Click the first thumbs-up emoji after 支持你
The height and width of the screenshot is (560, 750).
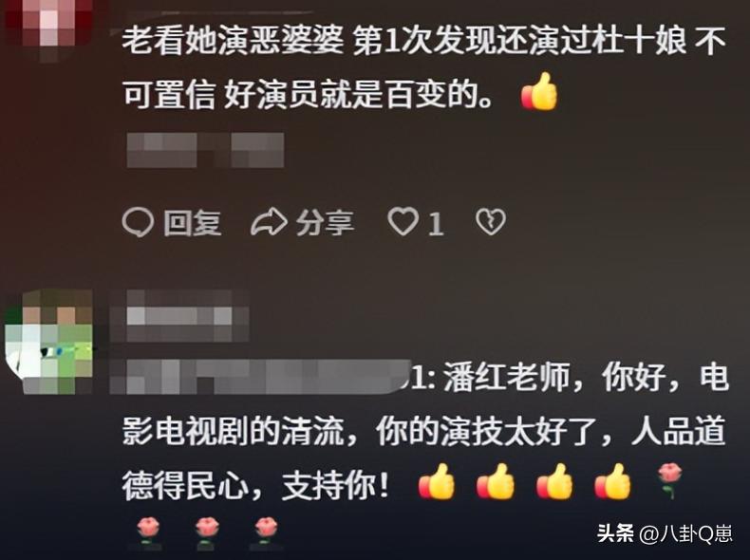(x=437, y=482)
